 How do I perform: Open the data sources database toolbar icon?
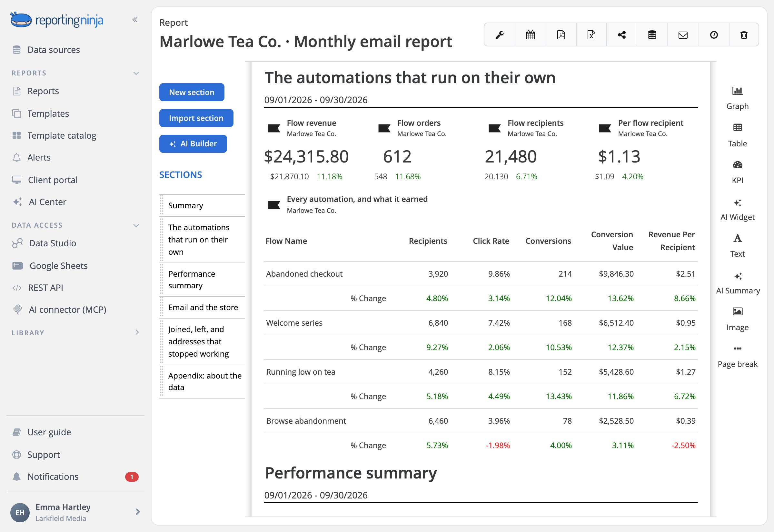652,35
